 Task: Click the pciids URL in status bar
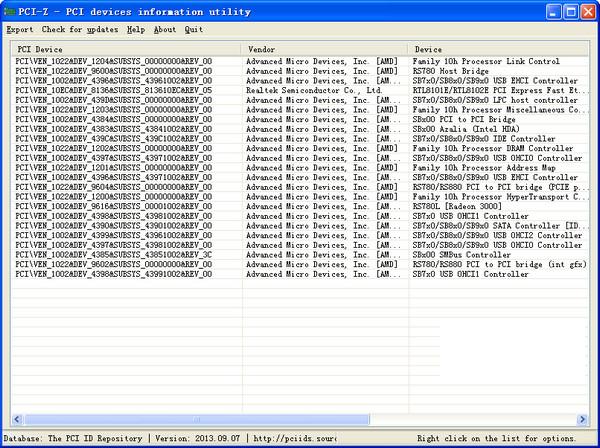point(295,438)
